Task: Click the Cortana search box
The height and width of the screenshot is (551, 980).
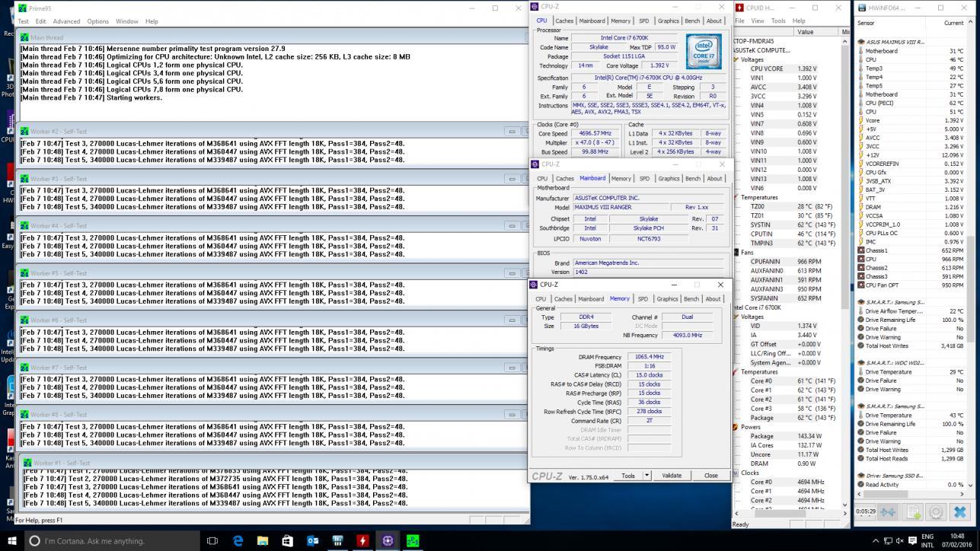Action: click(113, 541)
